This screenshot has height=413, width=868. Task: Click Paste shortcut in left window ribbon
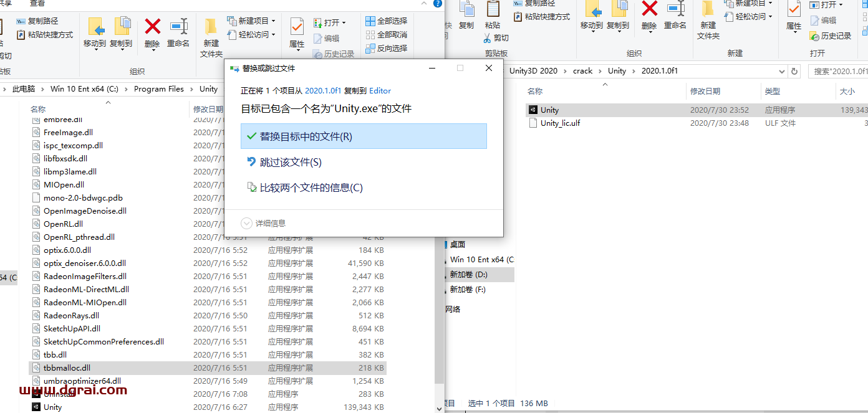pos(44,35)
